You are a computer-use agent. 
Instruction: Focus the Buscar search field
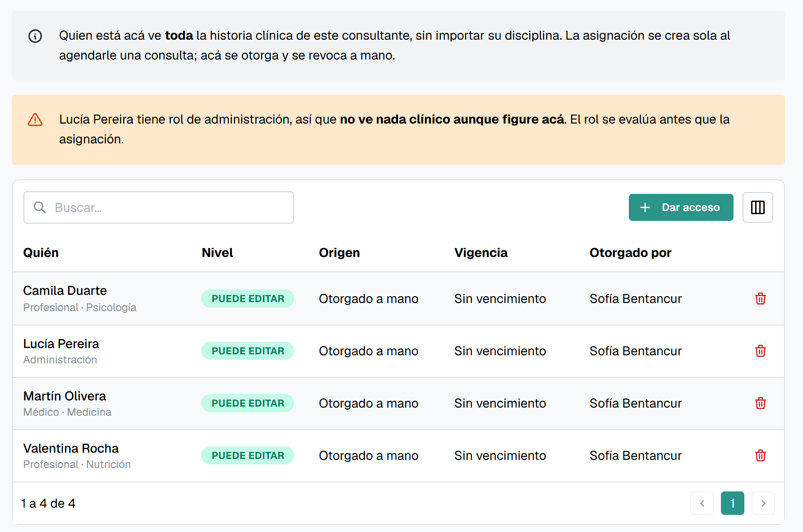pyautogui.click(x=159, y=207)
